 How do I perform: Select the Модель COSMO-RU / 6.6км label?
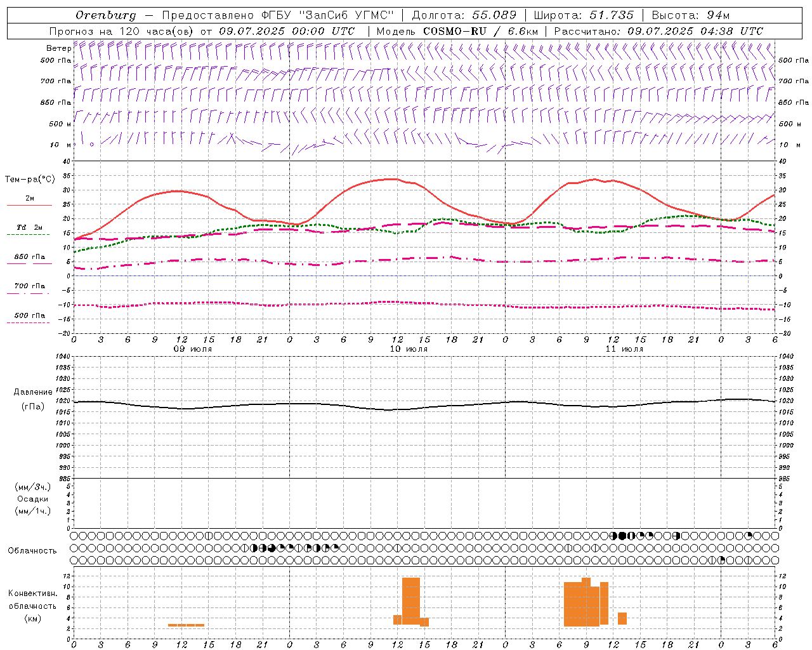pos(457,31)
